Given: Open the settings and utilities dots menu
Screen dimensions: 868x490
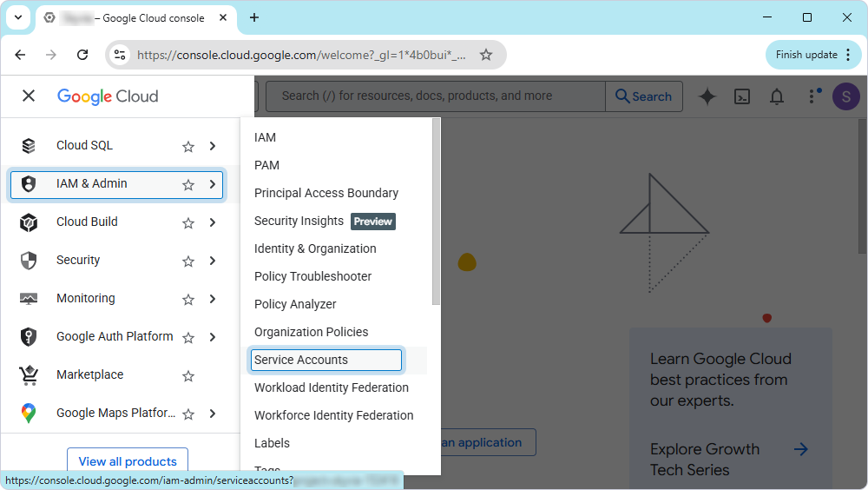Looking at the screenshot, I should tap(812, 96).
